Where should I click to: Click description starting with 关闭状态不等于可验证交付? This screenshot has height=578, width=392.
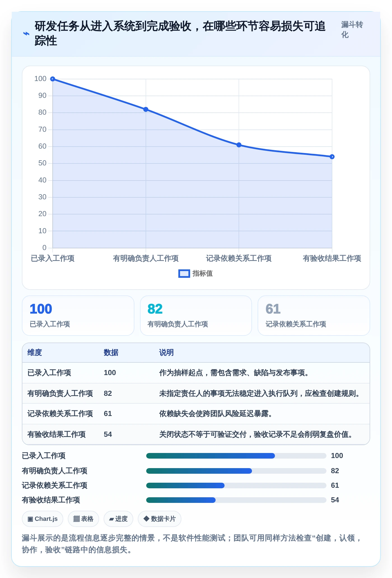coord(256,434)
